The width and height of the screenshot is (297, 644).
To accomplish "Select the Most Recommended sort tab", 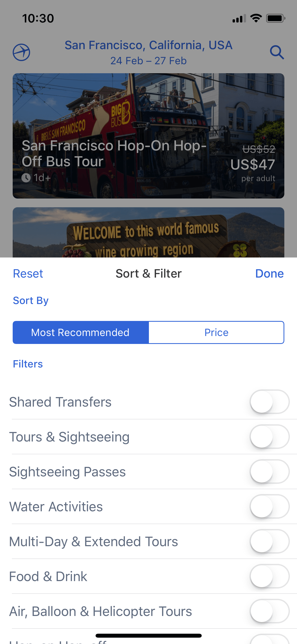I will point(81,332).
